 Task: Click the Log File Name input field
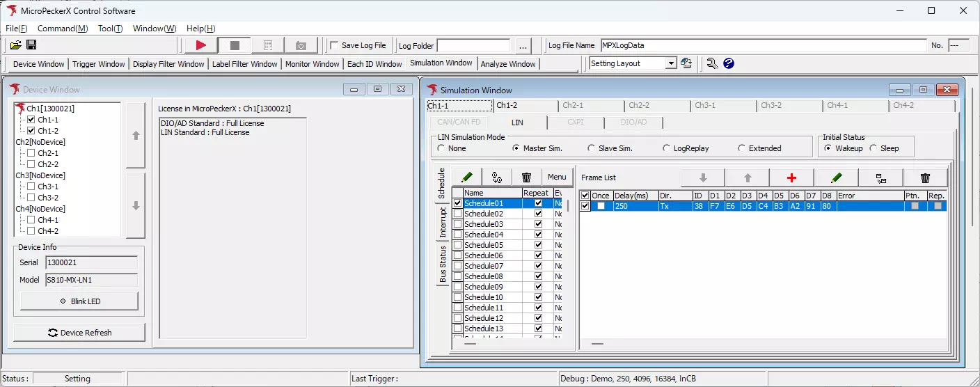[x=762, y=45]
